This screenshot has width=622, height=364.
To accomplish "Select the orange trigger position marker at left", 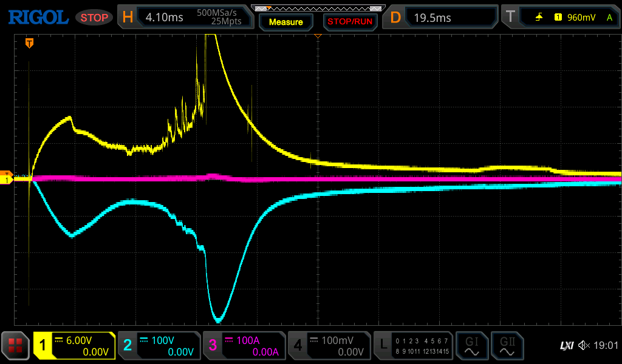I will [29, 43].
